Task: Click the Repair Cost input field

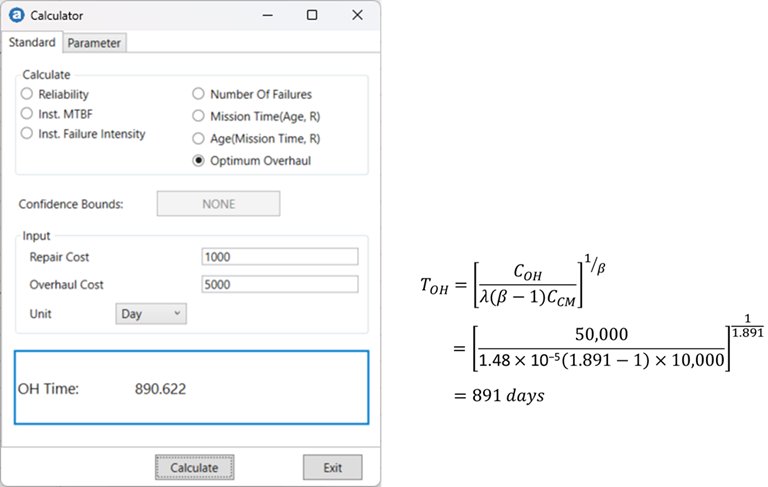Action: point(280,257)
